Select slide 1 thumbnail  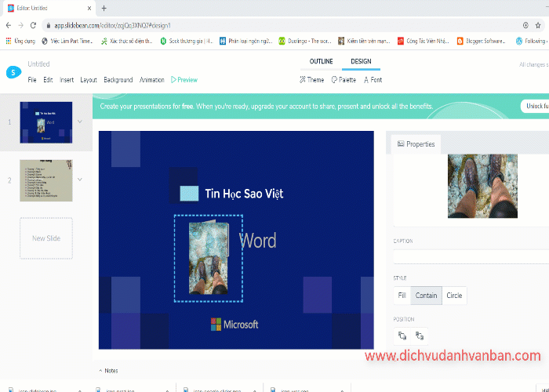(45, 122)
